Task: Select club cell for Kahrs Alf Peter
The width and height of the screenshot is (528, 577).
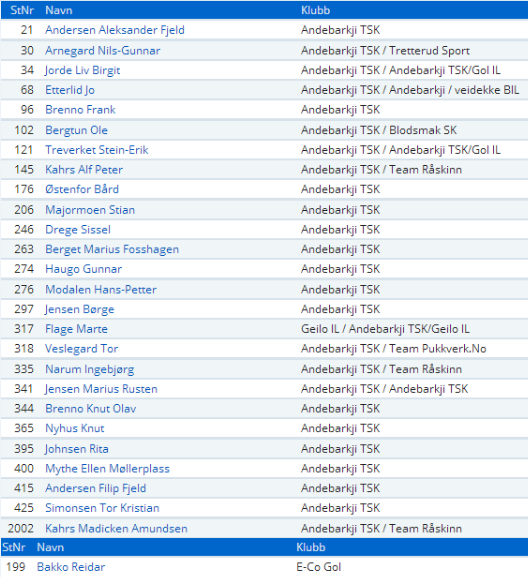Action: tap(381, 170)
